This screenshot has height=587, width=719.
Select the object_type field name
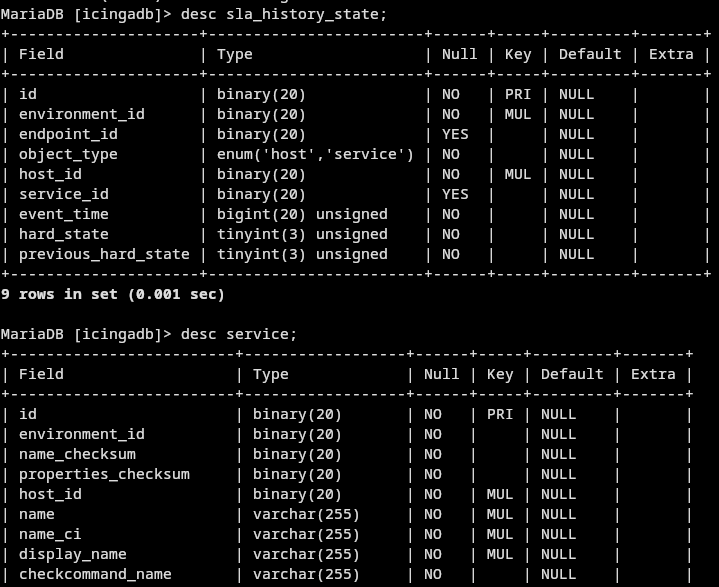[x=68, y=154]
